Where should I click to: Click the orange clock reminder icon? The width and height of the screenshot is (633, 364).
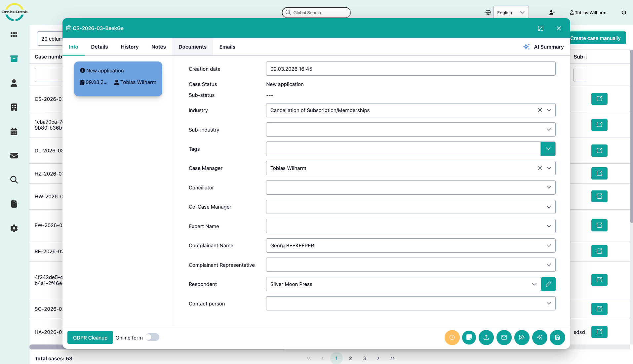[x=452, y=338]
